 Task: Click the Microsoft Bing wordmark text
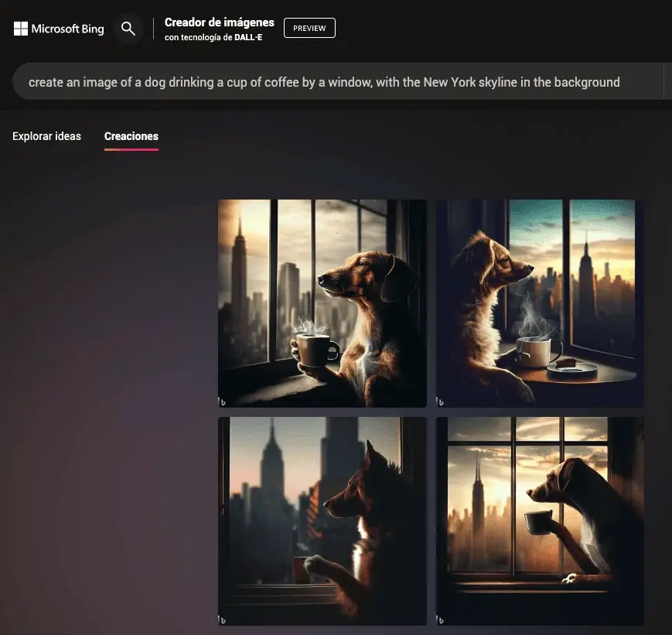[x=67, y=29]
